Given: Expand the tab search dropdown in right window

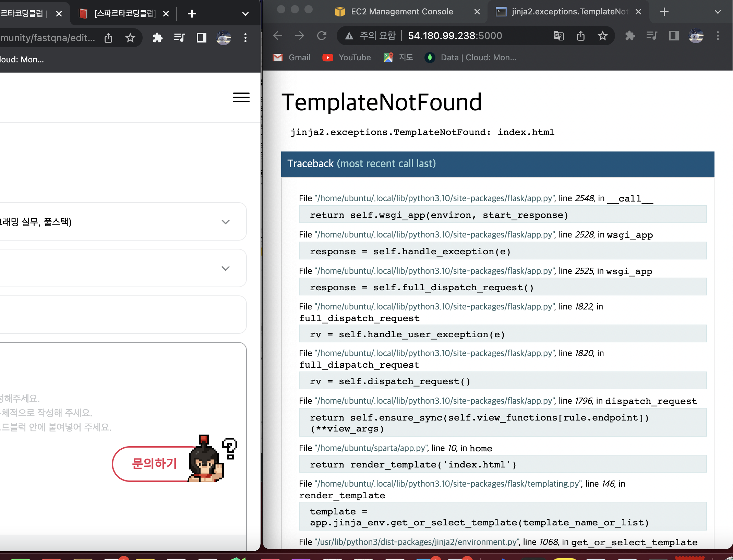Looking at the screenshot, I should click(x=718, y=12).
